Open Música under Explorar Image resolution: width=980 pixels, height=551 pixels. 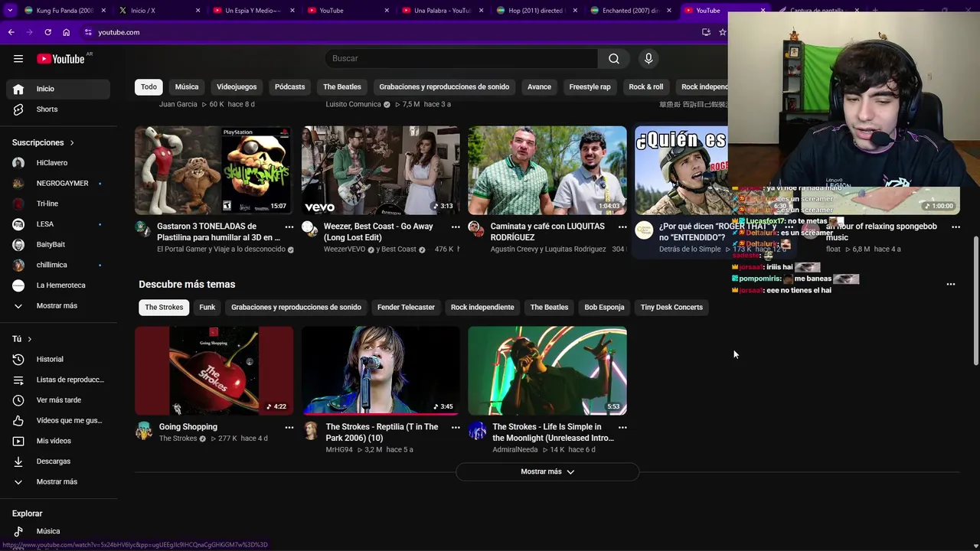[x=58, y=531]
